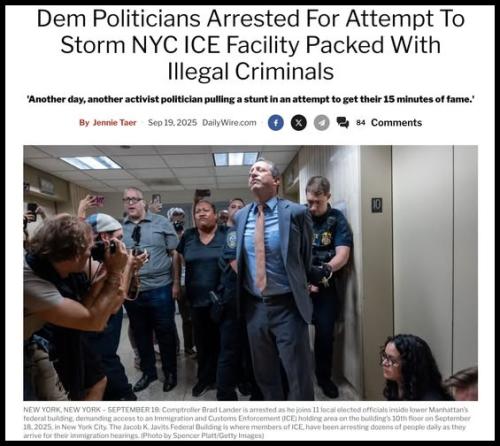Click the Sep 19, 2025 publish date
Image resolution: width=500 pixels, height=446 pixels.
[172, 123]
